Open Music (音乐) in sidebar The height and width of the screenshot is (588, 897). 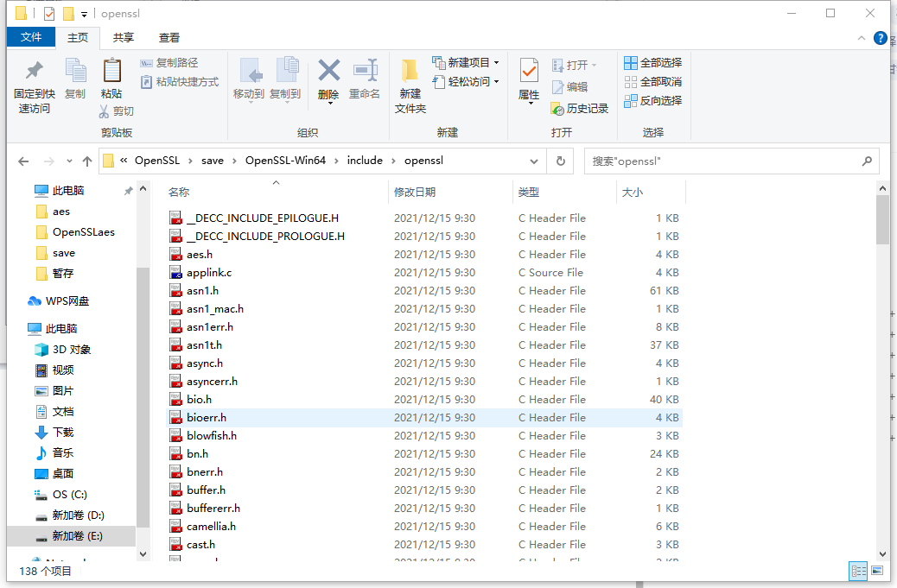(63, 452)
